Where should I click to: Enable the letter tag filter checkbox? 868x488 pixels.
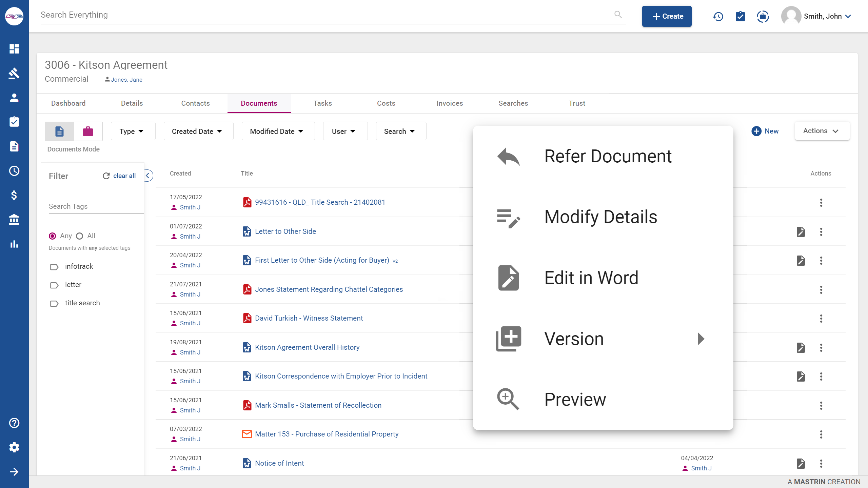click(x=54, y=285)
